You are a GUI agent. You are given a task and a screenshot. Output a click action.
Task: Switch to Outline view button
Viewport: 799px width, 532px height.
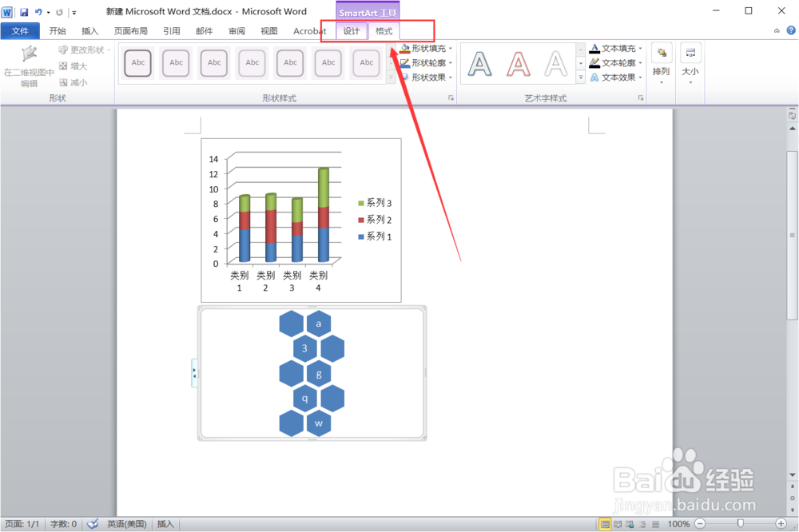[642, 524]
